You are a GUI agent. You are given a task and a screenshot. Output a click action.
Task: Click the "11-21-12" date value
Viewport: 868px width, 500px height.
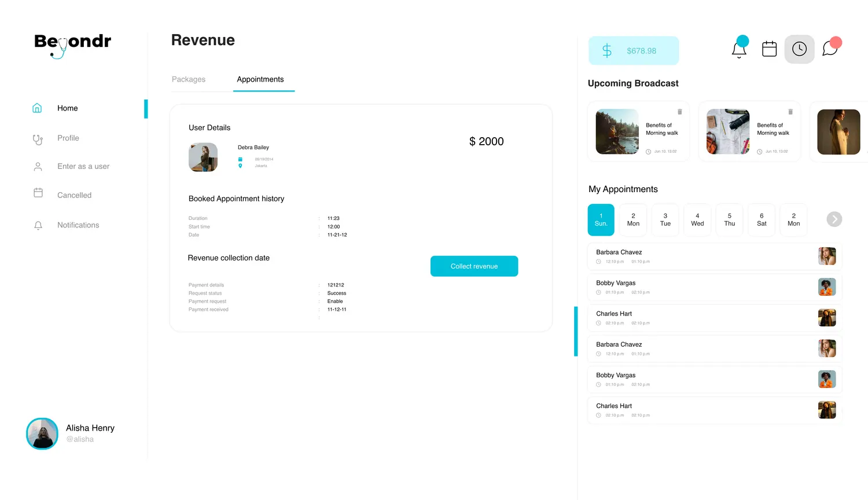[337, 235]
